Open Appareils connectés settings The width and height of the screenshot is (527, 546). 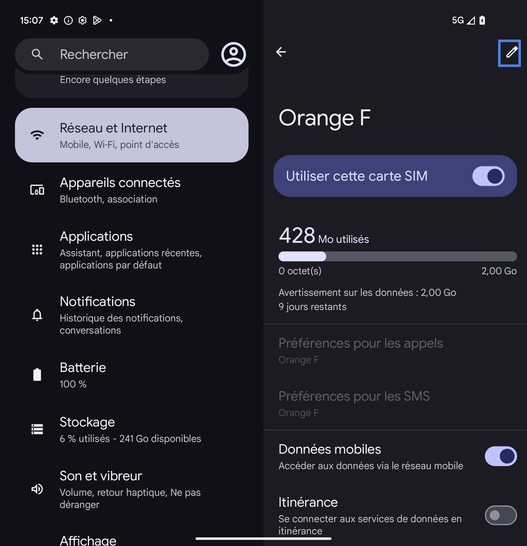(x=132, y=190)
